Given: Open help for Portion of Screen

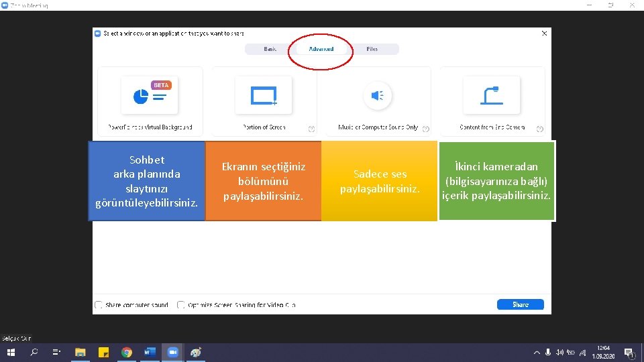Looking at the screenshot, I should 311,129.
